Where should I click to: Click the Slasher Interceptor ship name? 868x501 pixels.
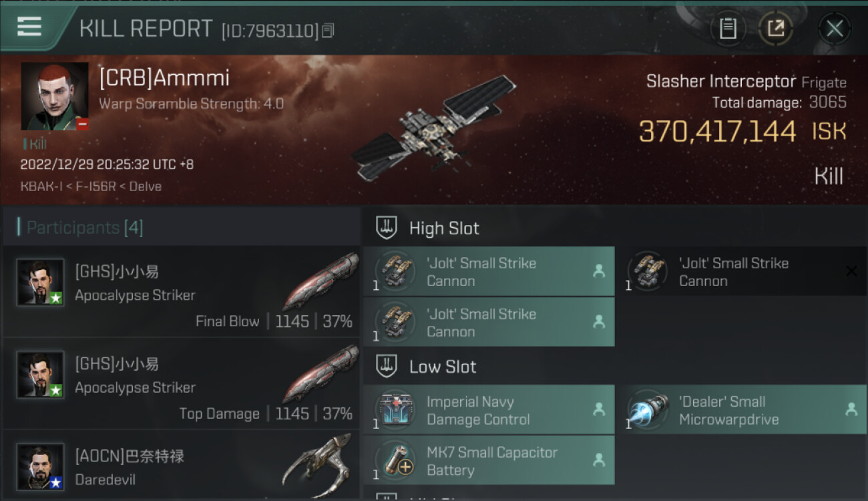[x=720, y=81]
